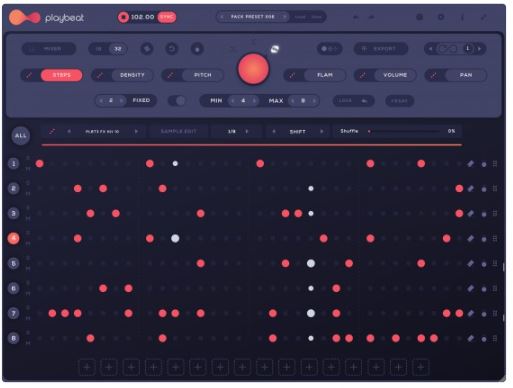Click the drag handle on track 8
Screen dimensions: 513x388
[x=495, y=338]
